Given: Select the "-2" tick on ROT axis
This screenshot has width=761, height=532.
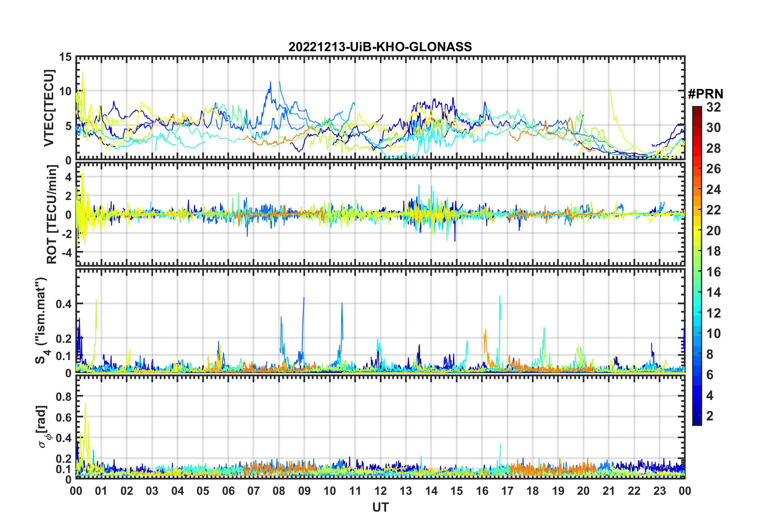Looking at the screenshot, I should pyautogui.click(x=67, y=234).
